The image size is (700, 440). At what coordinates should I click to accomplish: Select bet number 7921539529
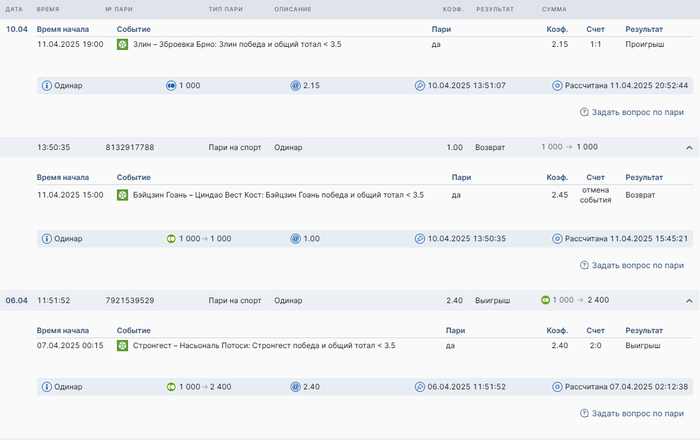tap(130, 300)
